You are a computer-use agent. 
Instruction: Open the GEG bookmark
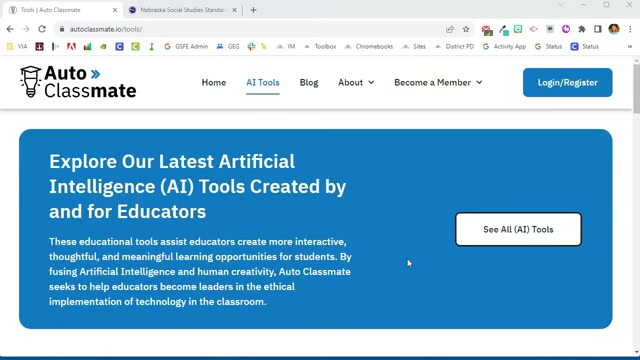228,47
